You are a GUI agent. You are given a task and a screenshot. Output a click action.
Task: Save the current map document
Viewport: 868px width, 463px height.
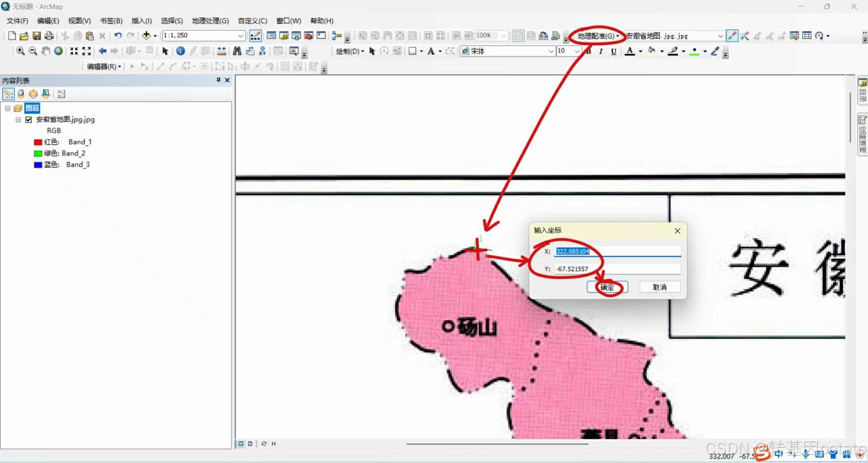37,36
